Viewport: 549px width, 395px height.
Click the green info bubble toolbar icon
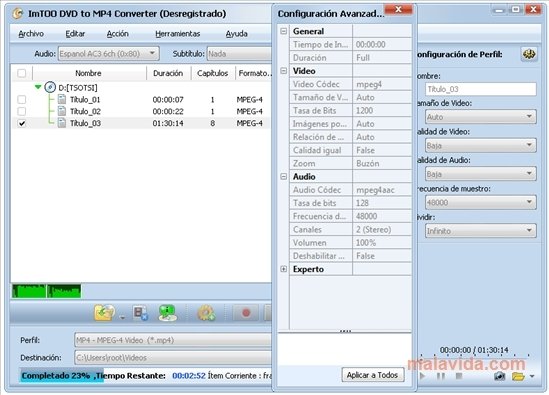point(168,313)
